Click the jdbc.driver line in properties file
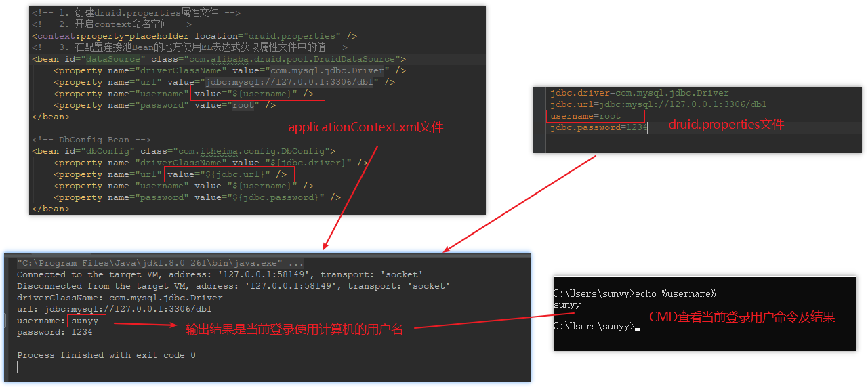 coord(639,93)
